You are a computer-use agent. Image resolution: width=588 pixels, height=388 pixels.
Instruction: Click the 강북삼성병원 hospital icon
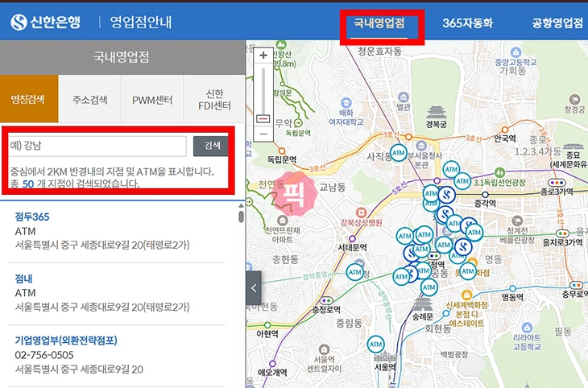click(361, 213)
